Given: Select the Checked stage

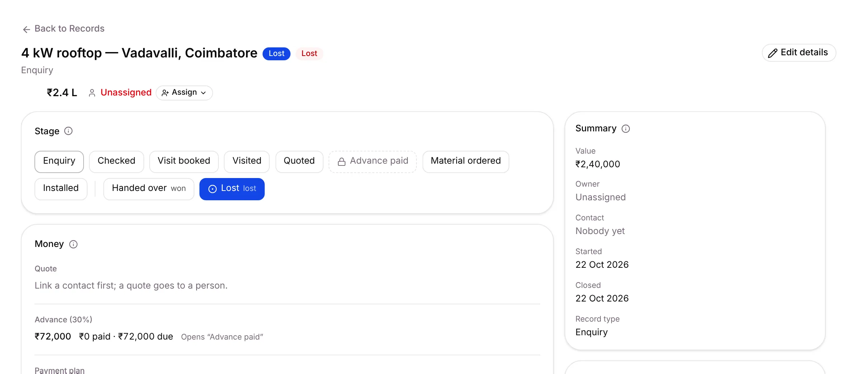Looking at the screenshot, I should pos(116,162).
